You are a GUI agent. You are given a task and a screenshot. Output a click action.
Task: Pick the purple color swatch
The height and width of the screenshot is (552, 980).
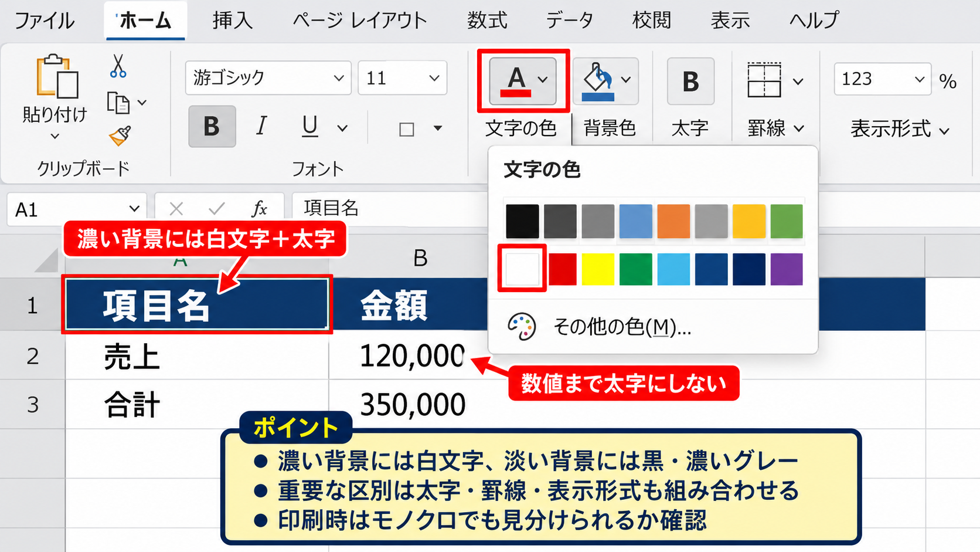click(787, 269)
